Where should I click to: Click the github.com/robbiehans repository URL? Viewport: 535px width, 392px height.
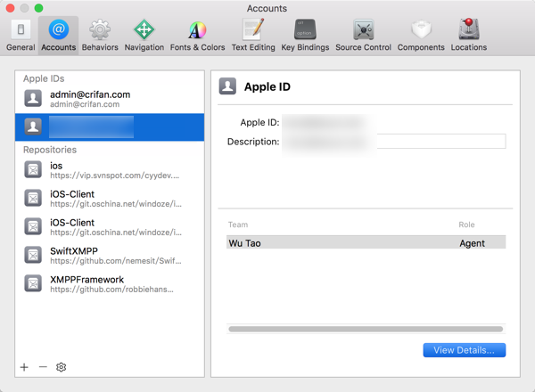tap(112, 290)
